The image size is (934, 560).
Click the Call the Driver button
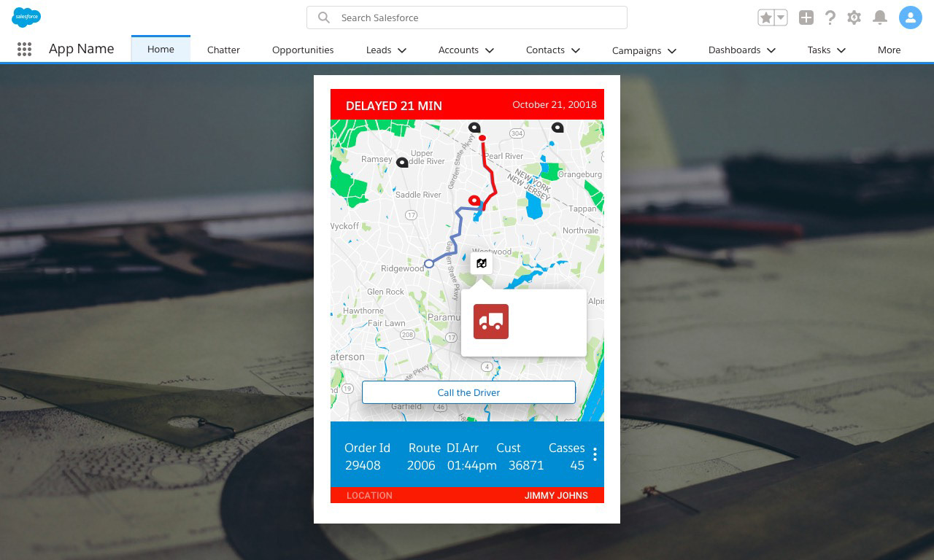(468, 392)
